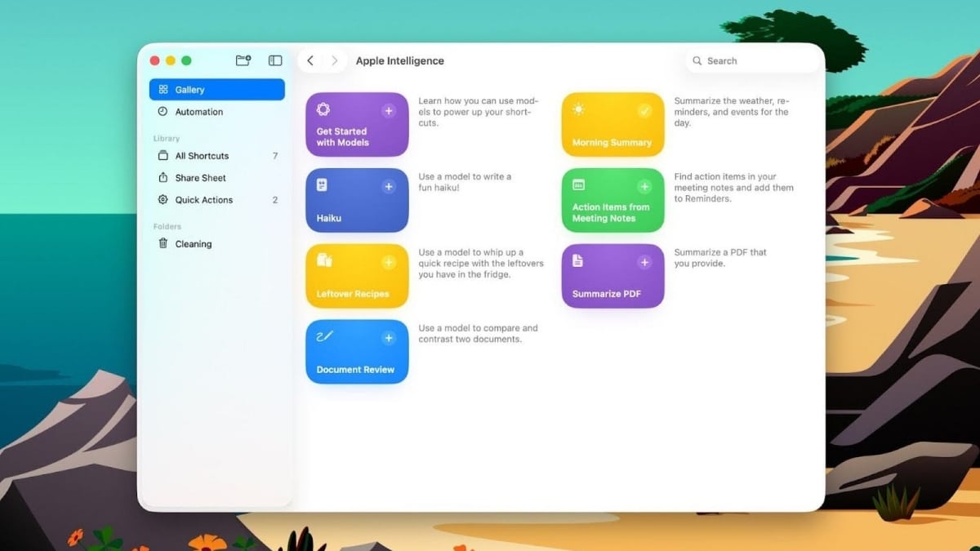Click the count 2 beside Quick Actions
The height and width of the screenshot is (551, 980).
point(275,200)
